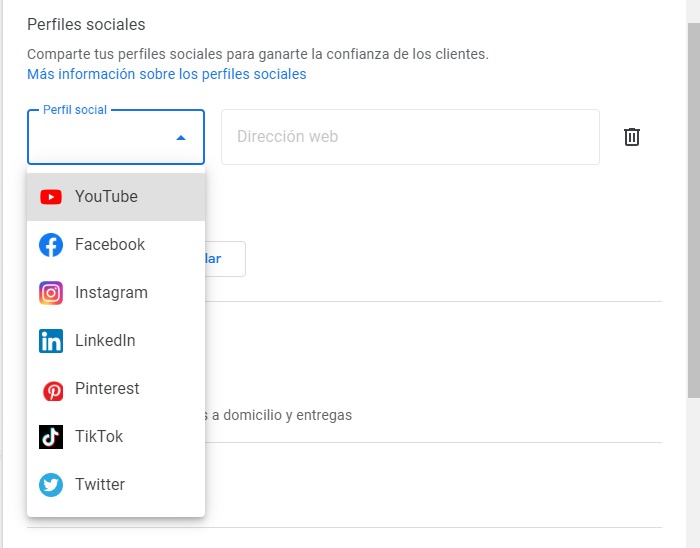700x548 pixels.
Task: Pick the Pinterest option
Action: 116,389
